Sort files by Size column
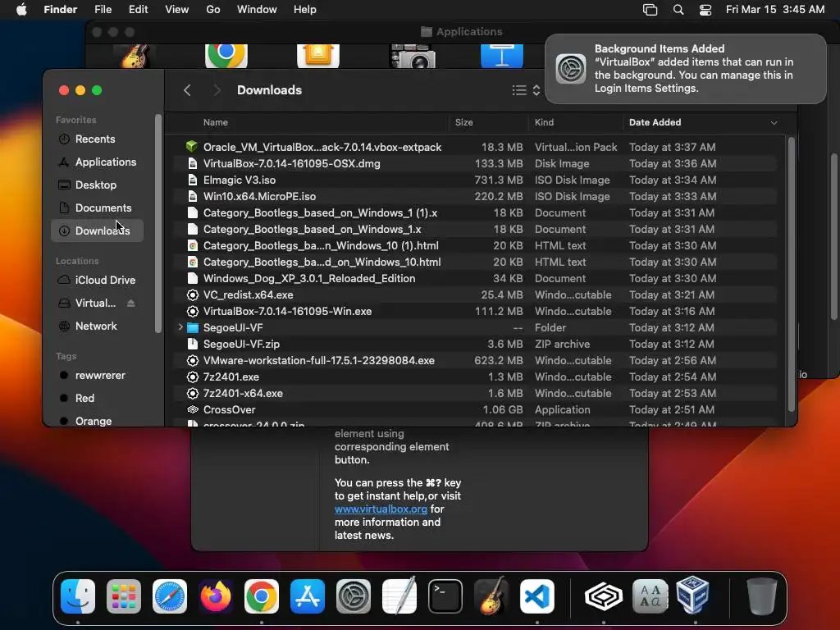Screen dimensions: 840x630 point(464,123)
